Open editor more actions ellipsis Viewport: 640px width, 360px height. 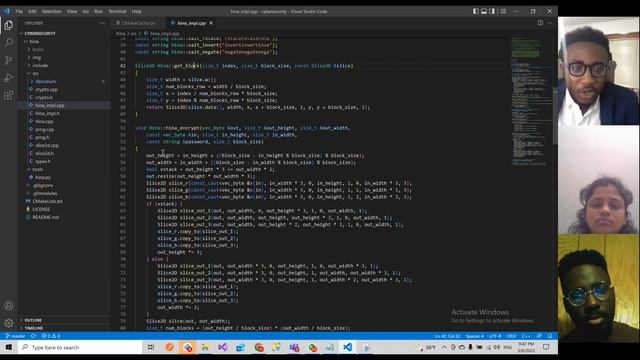point(550,23)
